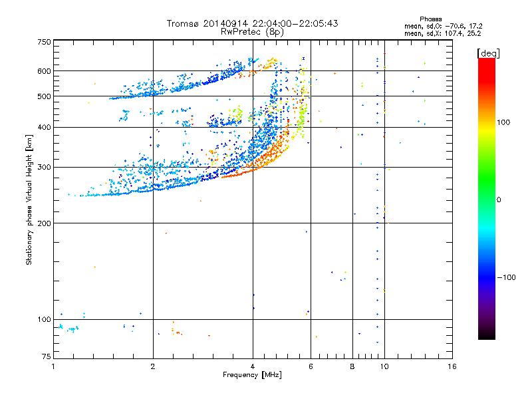Click the '-100' colorbar tick label
The width and height of the screenshot is (532, 399).
(x=506, y=277)
